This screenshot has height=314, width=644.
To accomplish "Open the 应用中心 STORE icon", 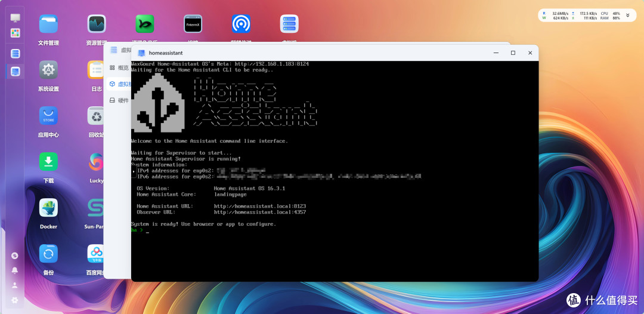I will click(x=48, y=116).
